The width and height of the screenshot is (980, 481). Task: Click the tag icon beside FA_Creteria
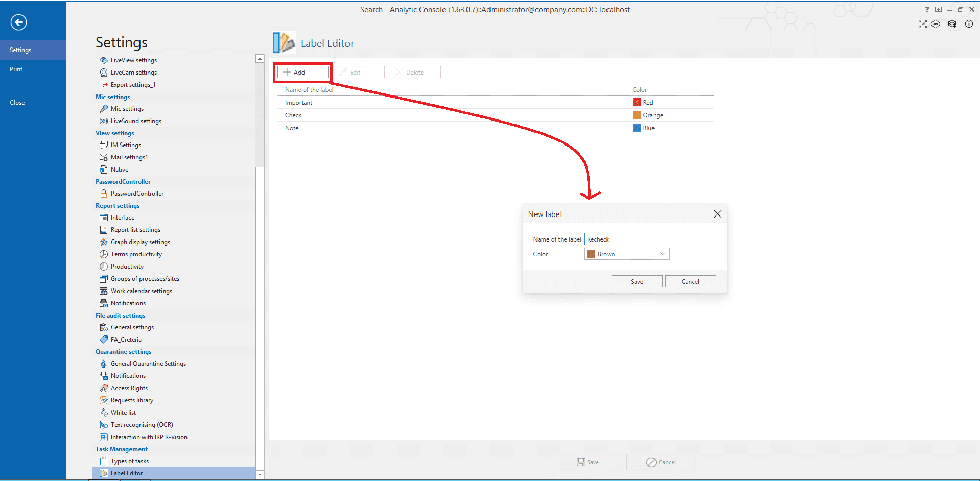104,340
